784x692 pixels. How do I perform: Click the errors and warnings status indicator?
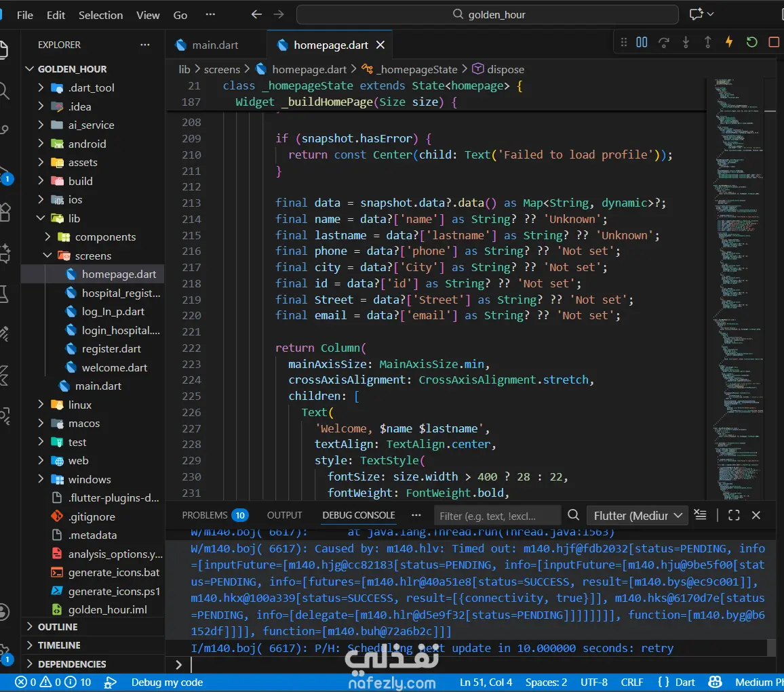52,682
